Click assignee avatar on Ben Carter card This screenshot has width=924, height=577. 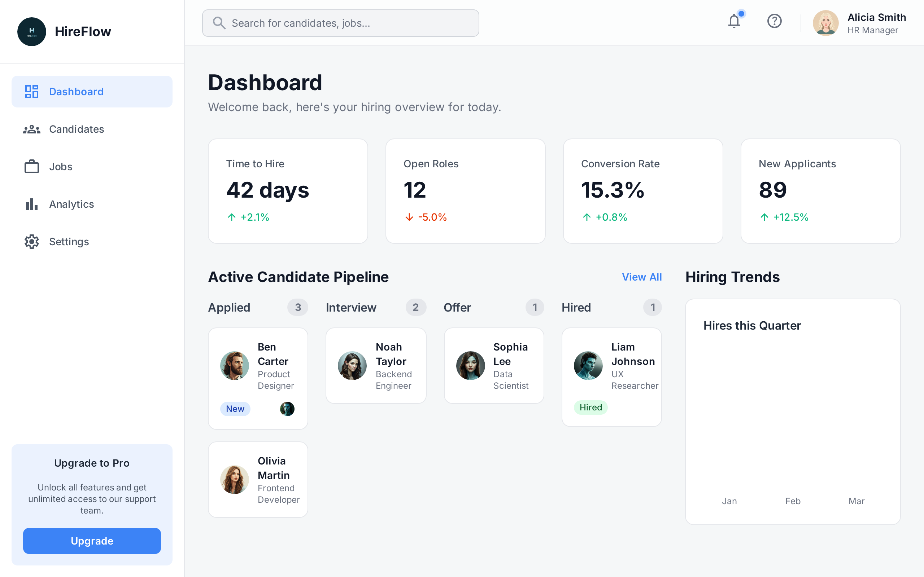point(287,409)
